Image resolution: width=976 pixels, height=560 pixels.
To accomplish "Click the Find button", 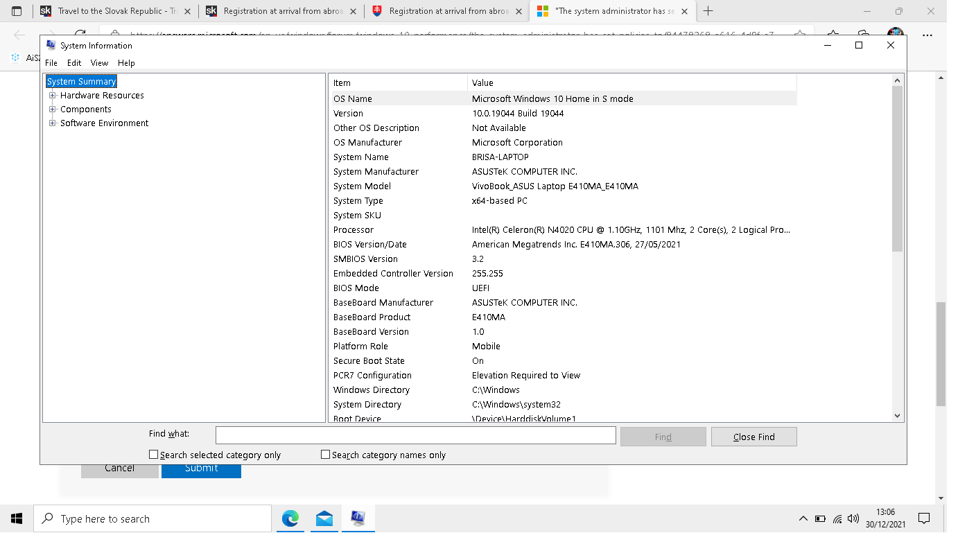I will point(663,437).
